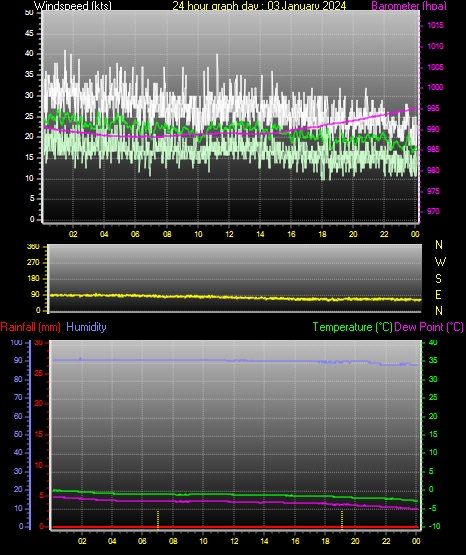Click the 100 value on humidity axis

point(16,342)
